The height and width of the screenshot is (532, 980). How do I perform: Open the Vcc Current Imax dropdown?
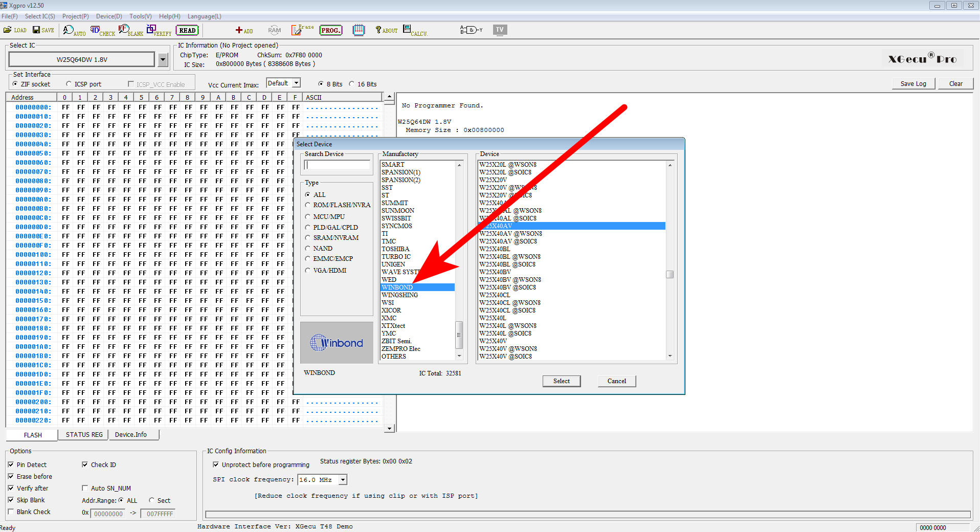(x=296, y=83)
